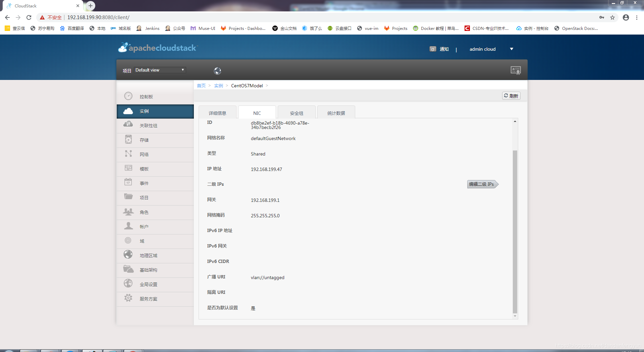Viewport: 644px width, 352px height.
Task: Open the Muse-UI bookmark
Action: coord(203,28)
